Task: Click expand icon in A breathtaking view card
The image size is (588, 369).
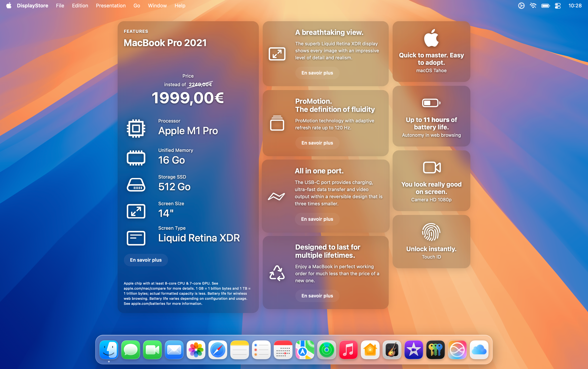Action: tap(277, 54)
